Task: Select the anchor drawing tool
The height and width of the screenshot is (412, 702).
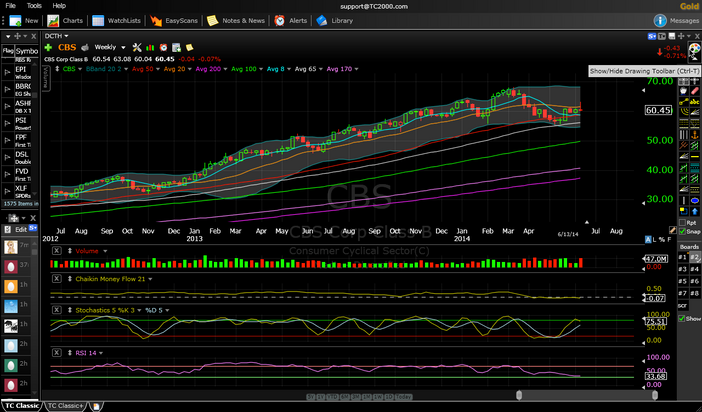Action: pos(694,134)
